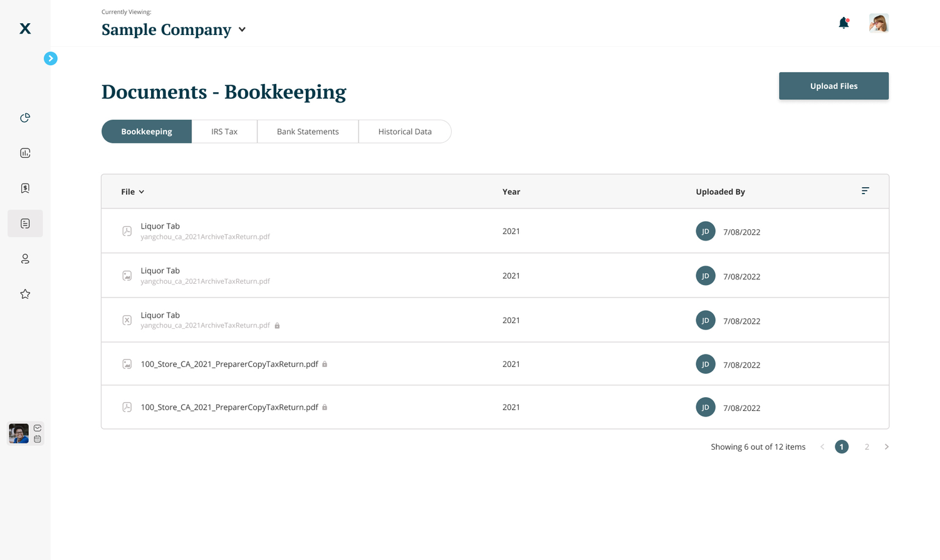940x560 pixels.
Task: Click the Upload Files button
Action: point(833,86)
